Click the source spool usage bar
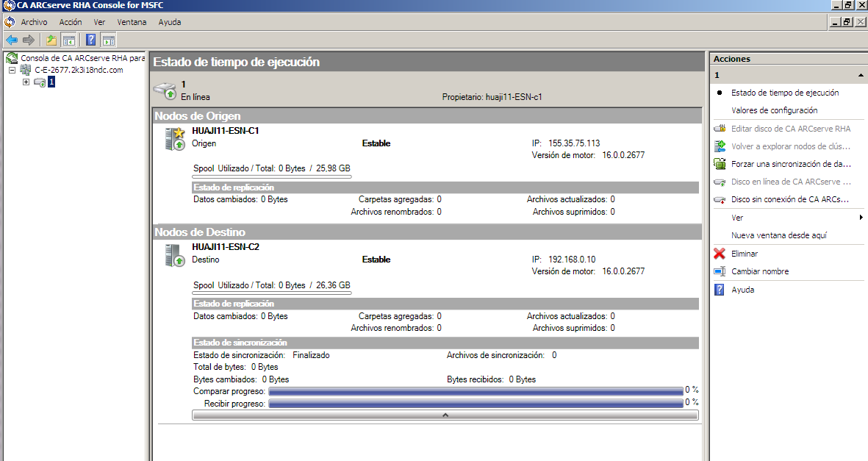 pyautogui.click(x=272, y=176)
